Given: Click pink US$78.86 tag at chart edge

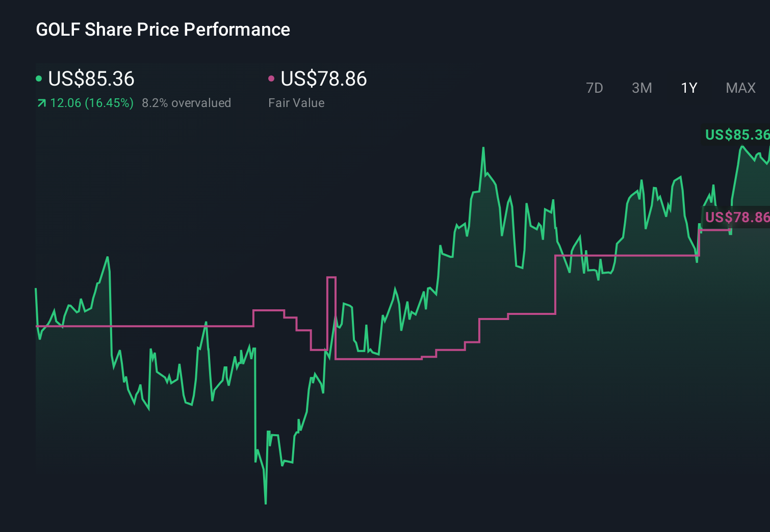Looking at the screenshot, I should click(x=737, y=218).
